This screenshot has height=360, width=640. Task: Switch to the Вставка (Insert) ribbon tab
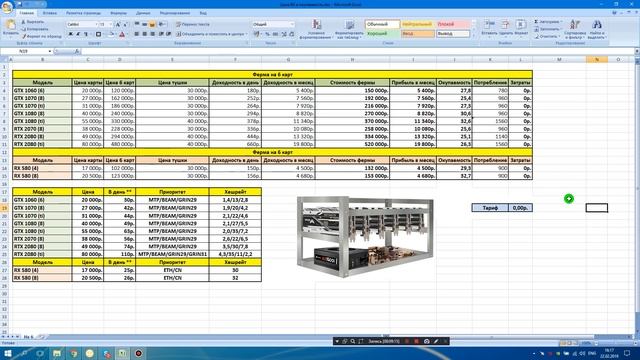pos(50,13)
